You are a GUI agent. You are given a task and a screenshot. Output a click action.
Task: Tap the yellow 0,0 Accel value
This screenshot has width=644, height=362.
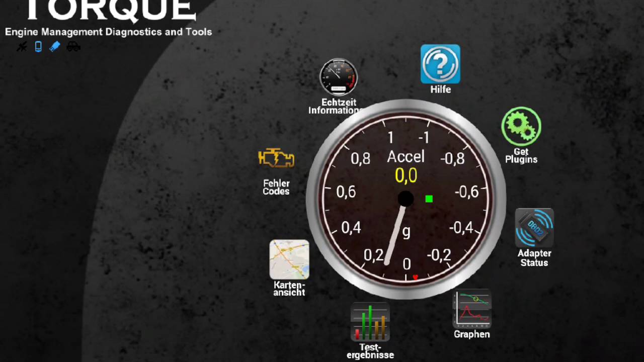point(406,176)
